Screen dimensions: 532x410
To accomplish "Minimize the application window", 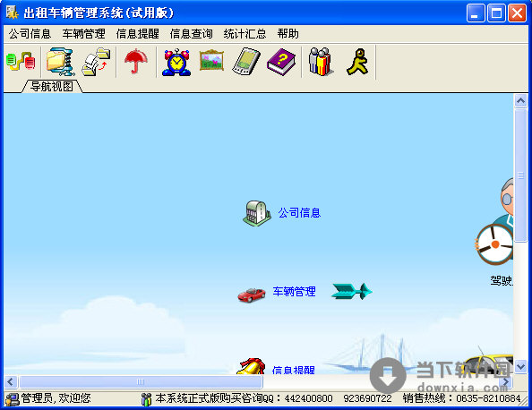I will point(476,13).
